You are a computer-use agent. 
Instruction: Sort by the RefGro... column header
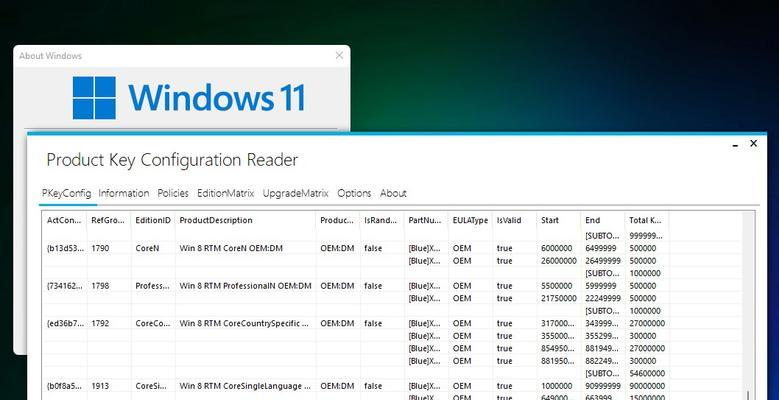[x=109, y=220]
